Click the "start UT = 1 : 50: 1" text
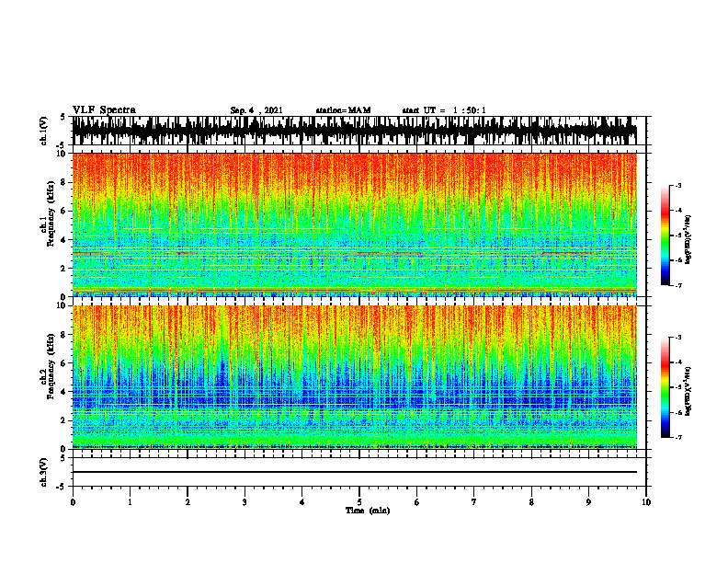 click(444, 110)
